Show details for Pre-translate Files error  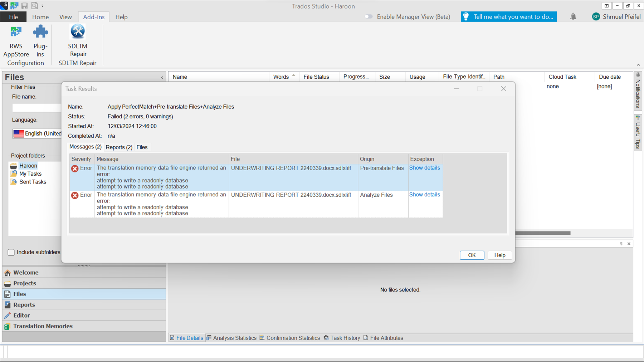tap(425, 168)
